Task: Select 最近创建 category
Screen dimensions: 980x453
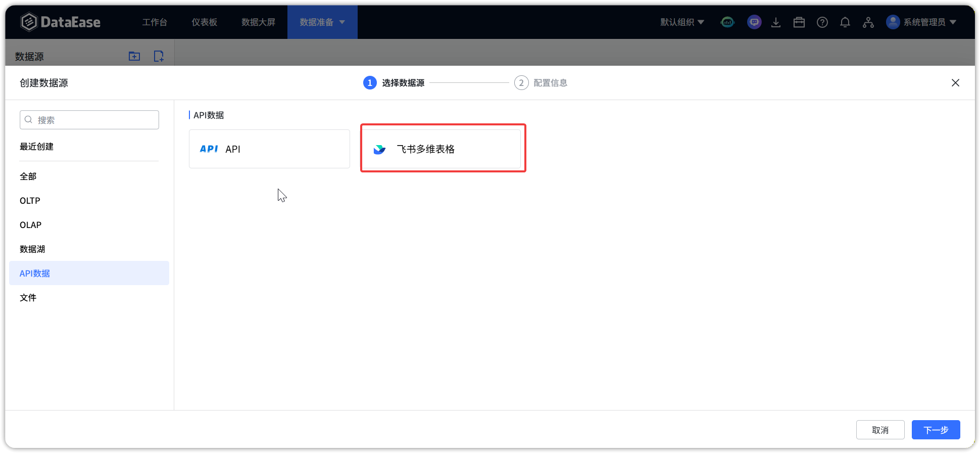Action: 36,147
